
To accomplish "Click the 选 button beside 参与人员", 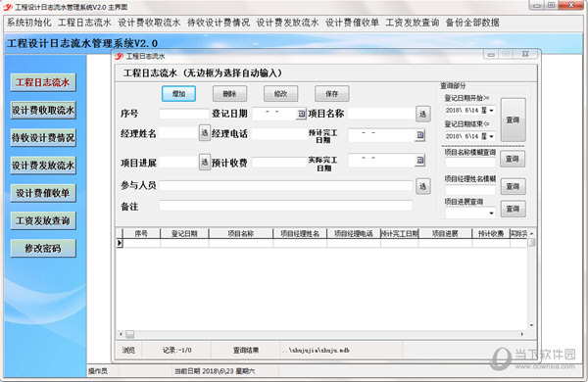I will click(x=423, y=186).
